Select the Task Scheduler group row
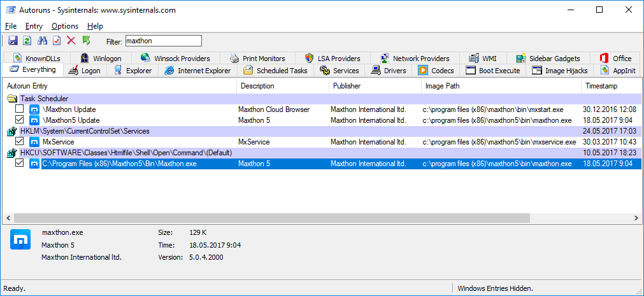Image resolution: width=644 pixels, height=296 pixels. (x=45, y=99)
